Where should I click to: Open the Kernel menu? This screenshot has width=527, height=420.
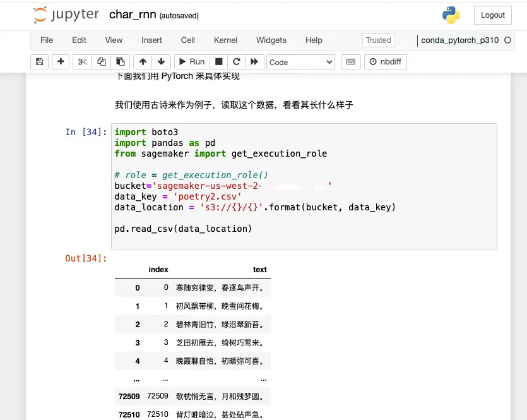(x=225, y=40)
